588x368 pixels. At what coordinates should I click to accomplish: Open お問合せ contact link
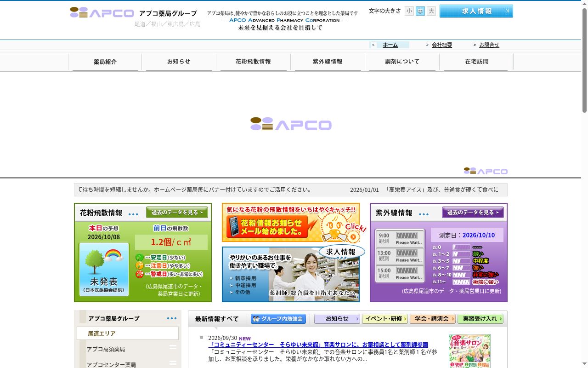tap(489, 45)
